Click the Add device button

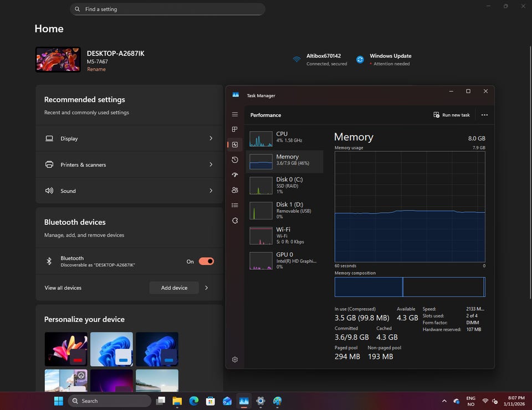pyautogui.click(x=174, y=288)
